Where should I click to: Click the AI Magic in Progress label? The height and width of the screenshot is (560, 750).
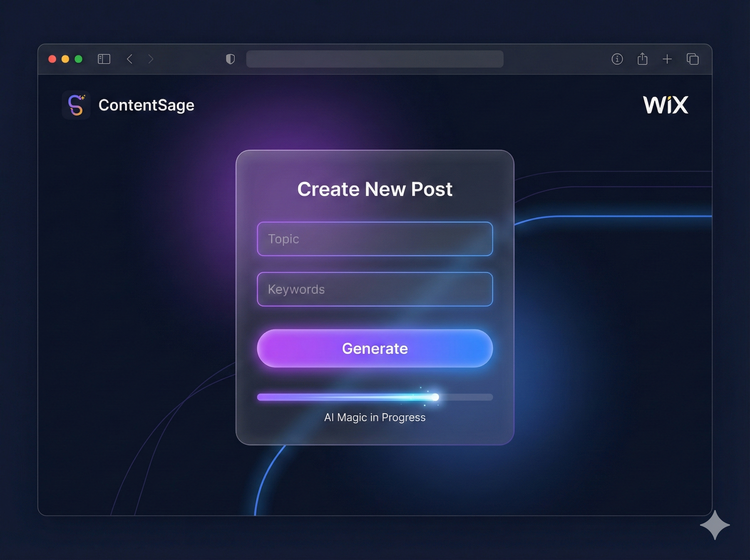pyautogui.click(x=374, y=417)
